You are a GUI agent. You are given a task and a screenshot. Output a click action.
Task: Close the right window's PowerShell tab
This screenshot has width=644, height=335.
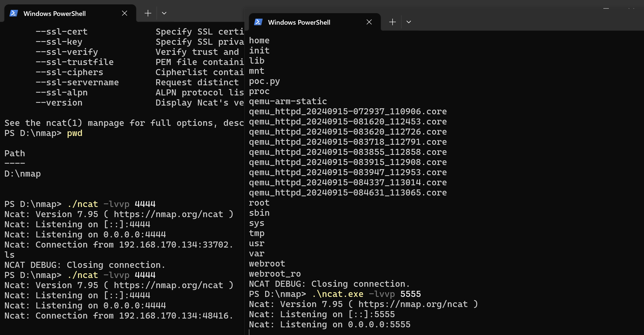[369, 22]
